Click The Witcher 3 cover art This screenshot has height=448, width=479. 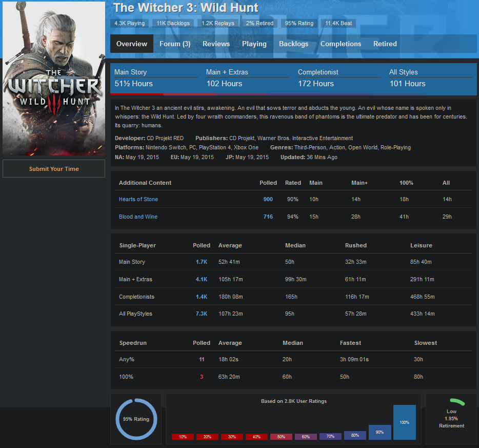54,79
